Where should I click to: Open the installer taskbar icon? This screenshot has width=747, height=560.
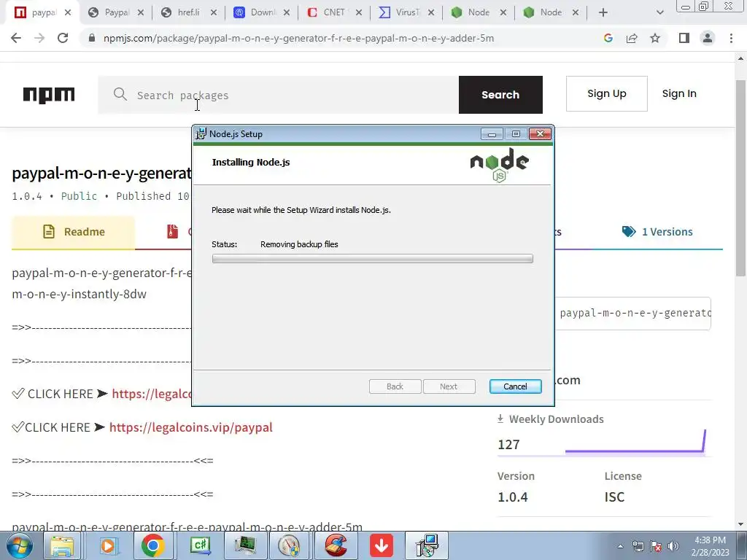(x=426, y=545)
